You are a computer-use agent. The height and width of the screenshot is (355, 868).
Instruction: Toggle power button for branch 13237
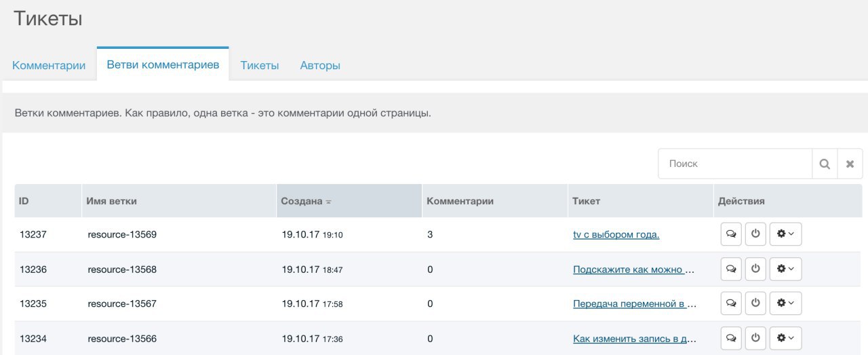(x=755, y=234)
